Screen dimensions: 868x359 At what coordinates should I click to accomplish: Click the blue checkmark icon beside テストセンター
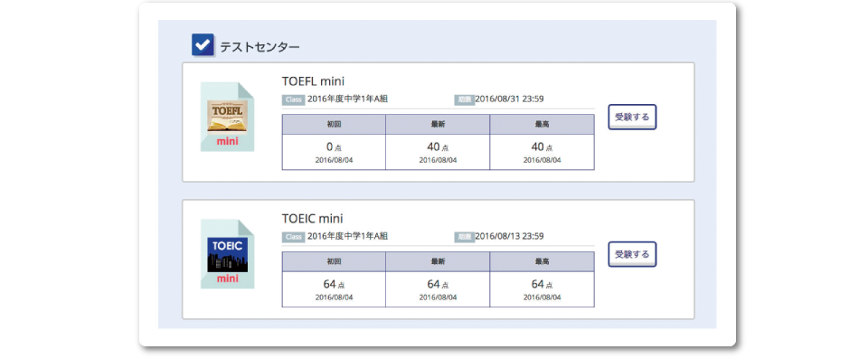pyautogui.click(x=203, y=45)
